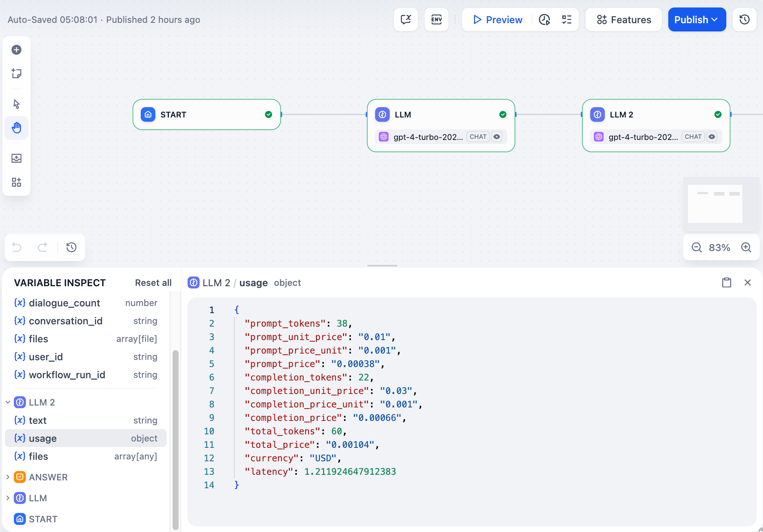
Task: Collapse the LLM 2 variable group
Action: pyautogui.click(x=8, y=402)
